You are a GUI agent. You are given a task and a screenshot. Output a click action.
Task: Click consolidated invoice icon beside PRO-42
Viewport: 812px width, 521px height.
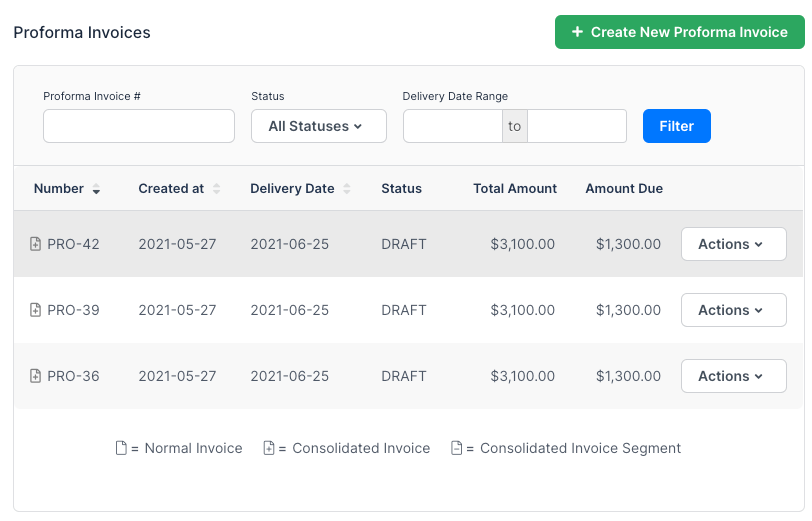[36, 244]
